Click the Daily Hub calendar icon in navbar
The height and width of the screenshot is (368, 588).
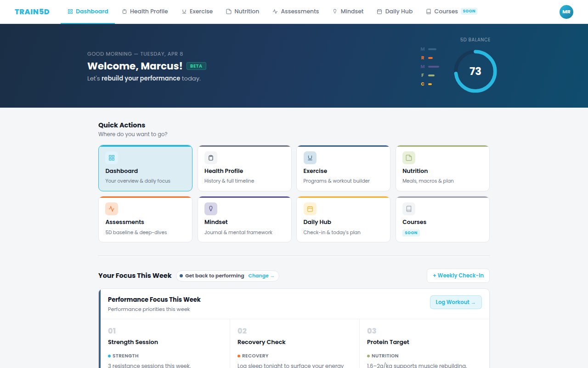click(379, 11)
